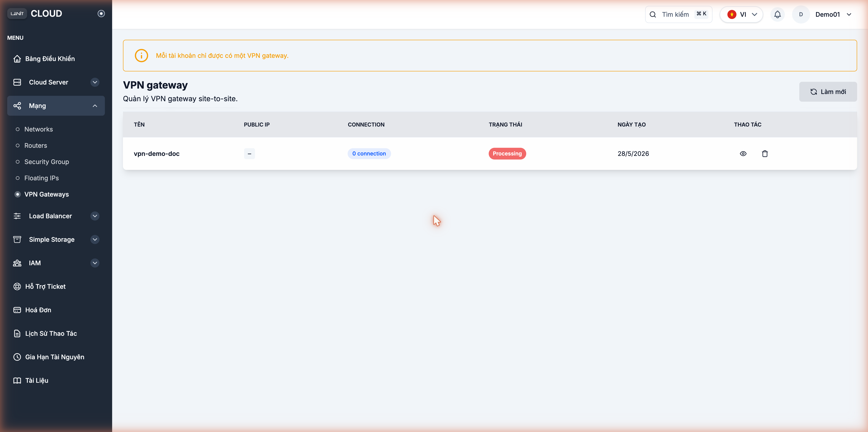Click the public IP dash placeholder

(x=249, y=154)
